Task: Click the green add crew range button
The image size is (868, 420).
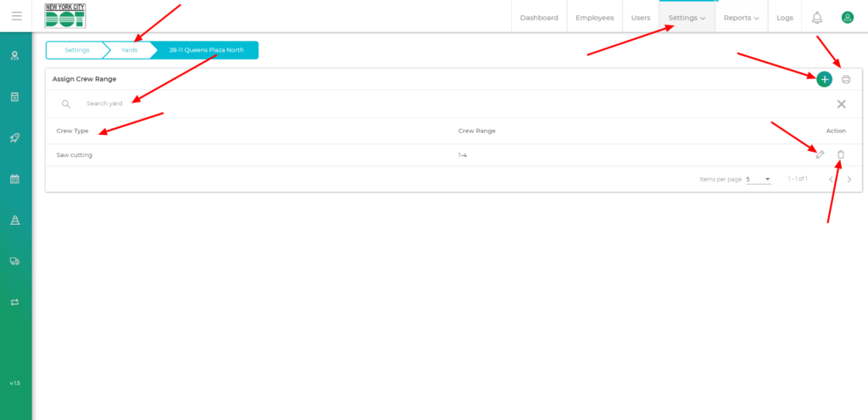Action: click(824, 79)
